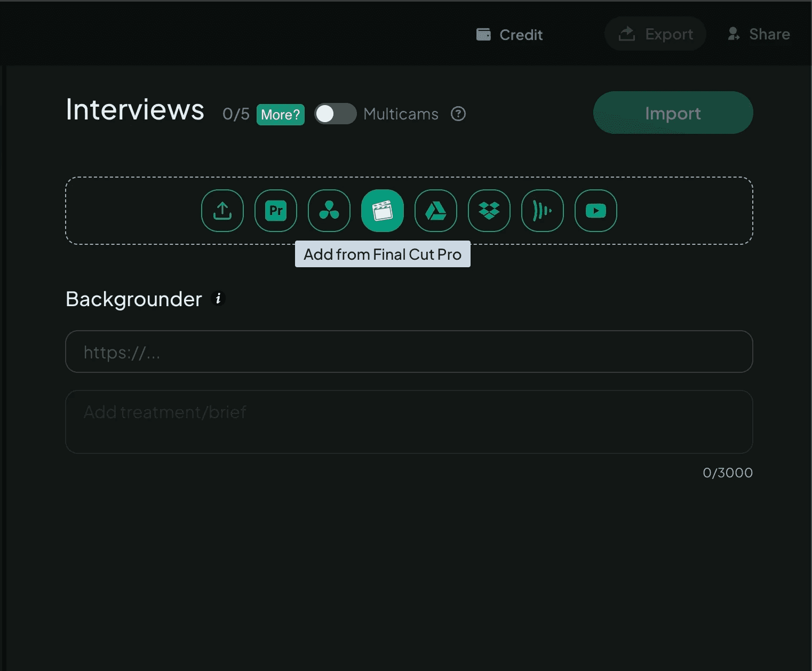Open the Export option in header
The height and width of the screenshot is (671, 812).
pyautogui.click(x=656, y=34)
